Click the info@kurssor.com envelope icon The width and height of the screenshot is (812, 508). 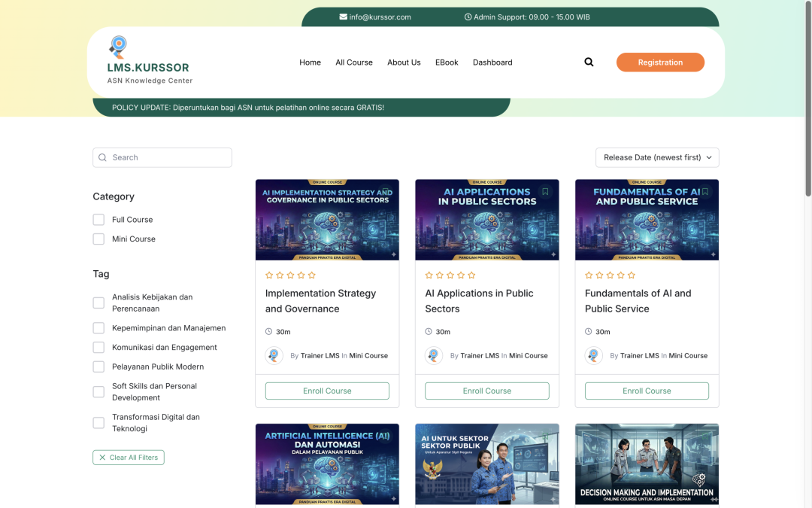click(344, 17)
